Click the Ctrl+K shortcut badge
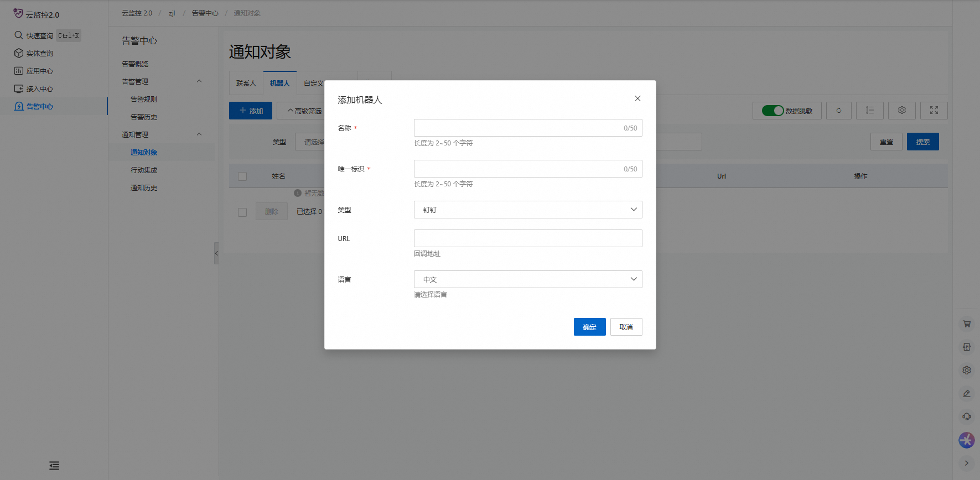Image resolution: width=980 pixels, height=480 pixels. point(69,35)
